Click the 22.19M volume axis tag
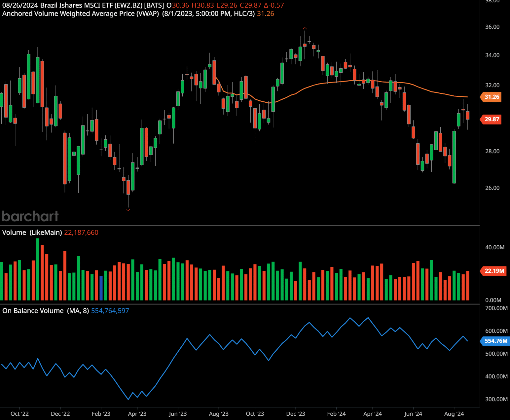510x420 pixels. point(493,271)
